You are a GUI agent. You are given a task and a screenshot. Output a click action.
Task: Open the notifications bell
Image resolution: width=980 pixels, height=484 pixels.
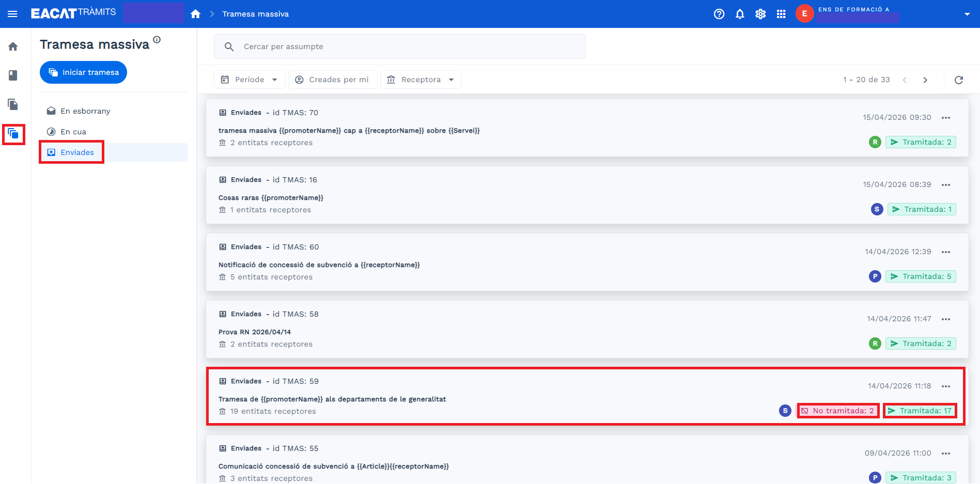(740, 14)
